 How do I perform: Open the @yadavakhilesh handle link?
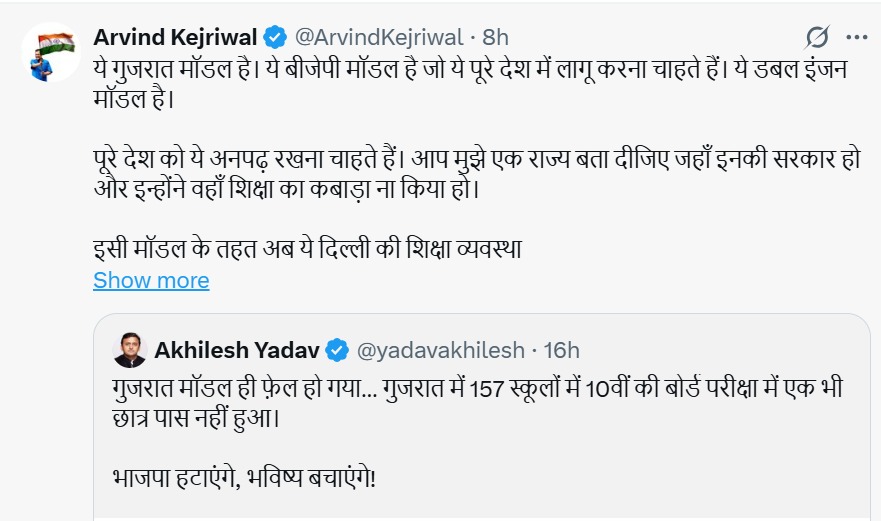click(x=441, y=350)
